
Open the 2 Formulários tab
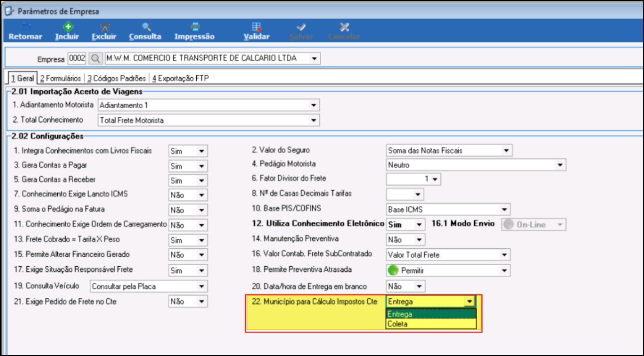60,78
